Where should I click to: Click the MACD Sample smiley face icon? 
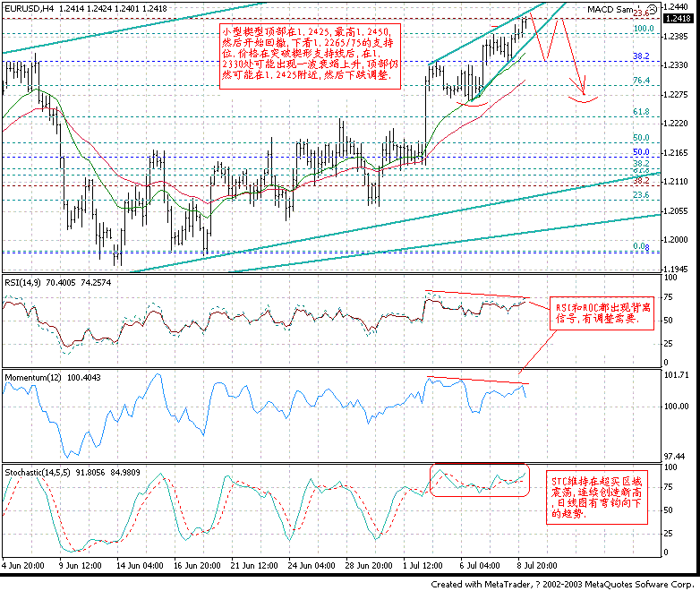coord(653,9)
